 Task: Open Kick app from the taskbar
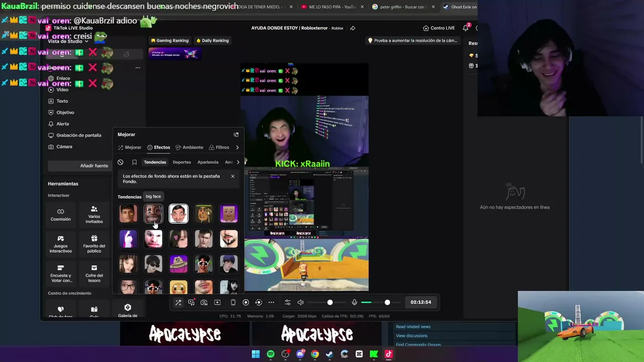tap(374, 354)
